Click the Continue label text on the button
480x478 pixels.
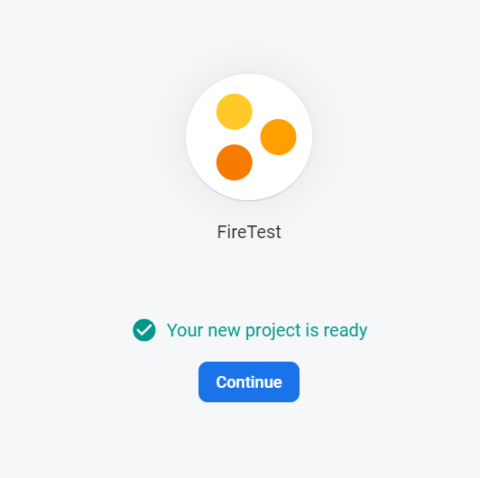[x=249, y=382]
